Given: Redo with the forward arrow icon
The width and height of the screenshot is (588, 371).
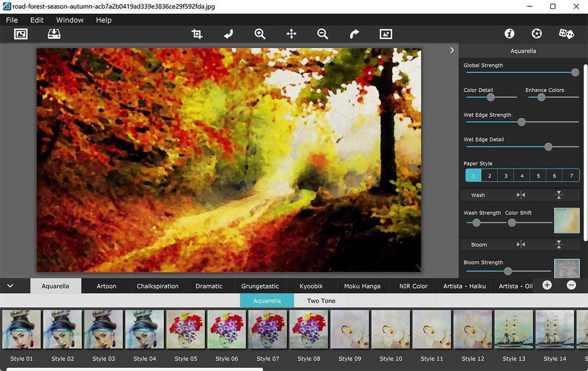Looking at the screenshot, I should tap(354, 34).
